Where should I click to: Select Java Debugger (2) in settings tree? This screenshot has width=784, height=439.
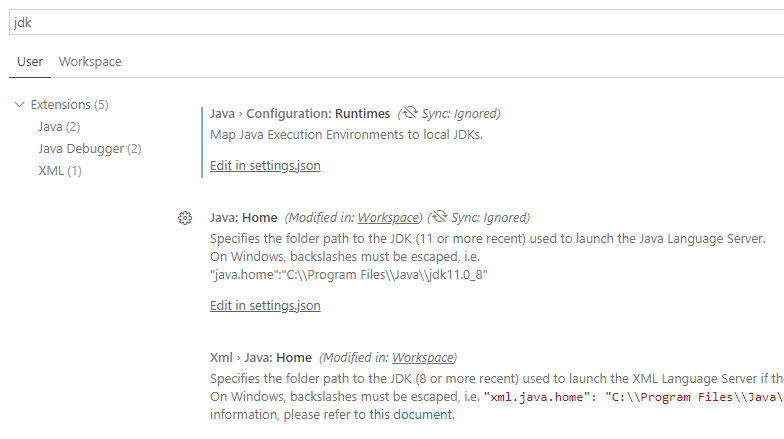[x=90, y=148]
